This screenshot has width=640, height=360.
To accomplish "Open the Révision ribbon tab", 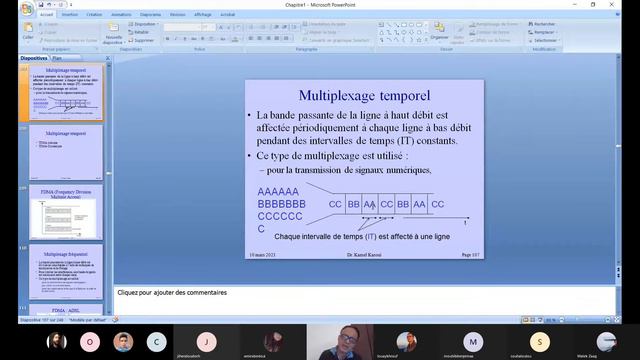I will (178, 15).
